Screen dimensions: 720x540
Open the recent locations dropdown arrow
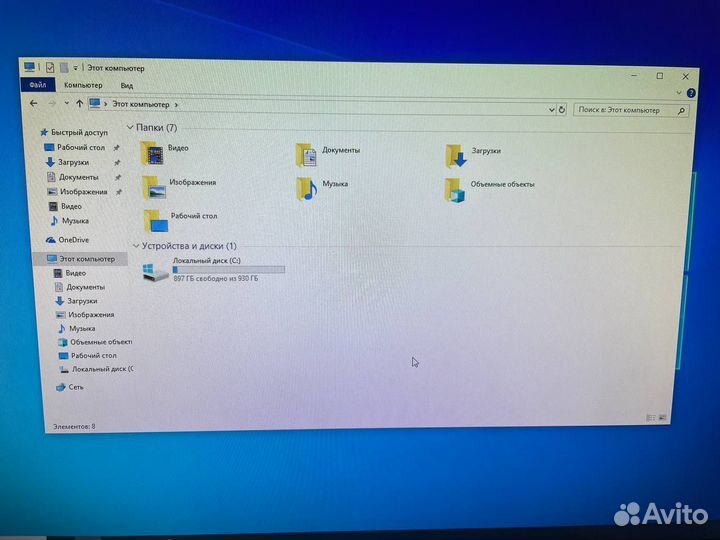(67, 103)
